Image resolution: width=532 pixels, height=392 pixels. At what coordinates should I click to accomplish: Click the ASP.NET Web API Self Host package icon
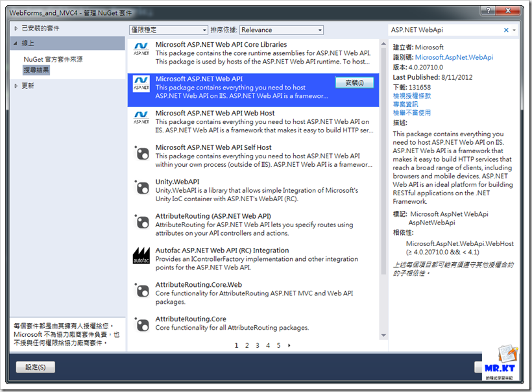pos(142,153)
